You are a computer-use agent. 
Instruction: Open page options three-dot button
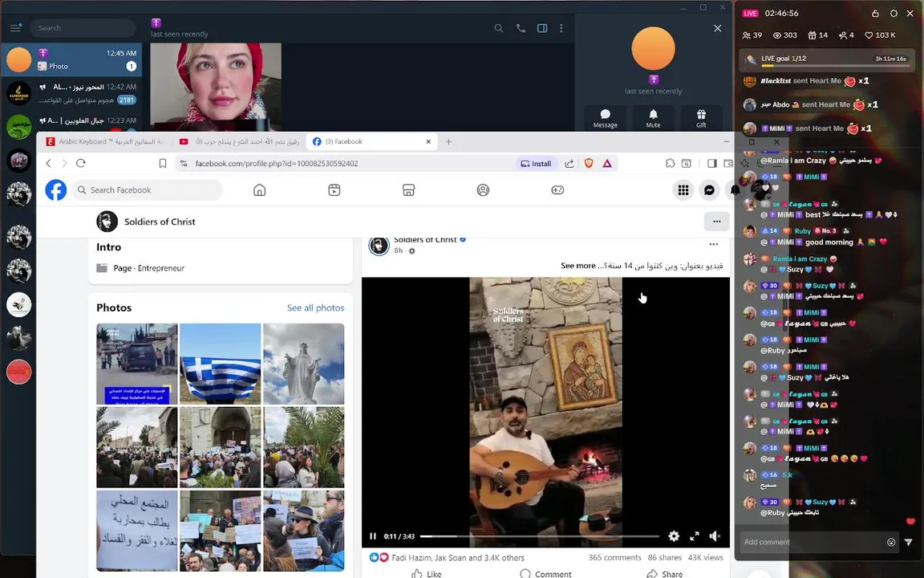(x=716, y=222)
